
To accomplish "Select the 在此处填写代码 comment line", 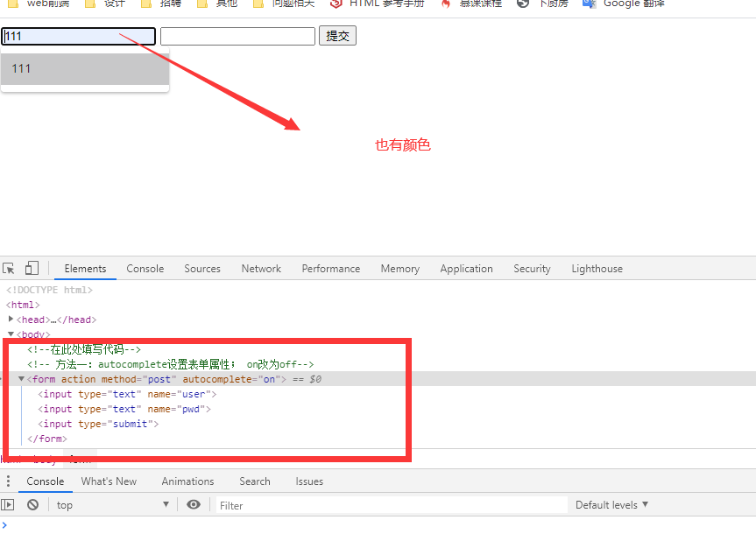I will pyautogui.click(x=84, y=349).
